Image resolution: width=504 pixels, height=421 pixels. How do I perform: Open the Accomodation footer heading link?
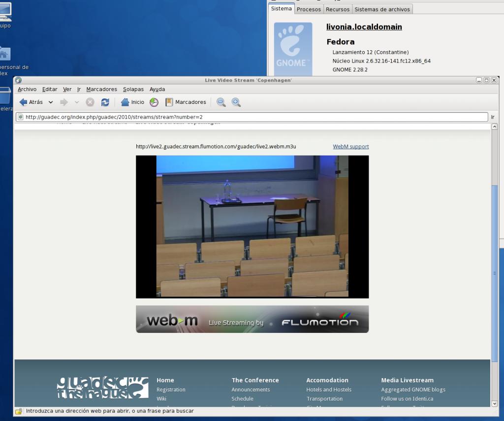point(327,380)
